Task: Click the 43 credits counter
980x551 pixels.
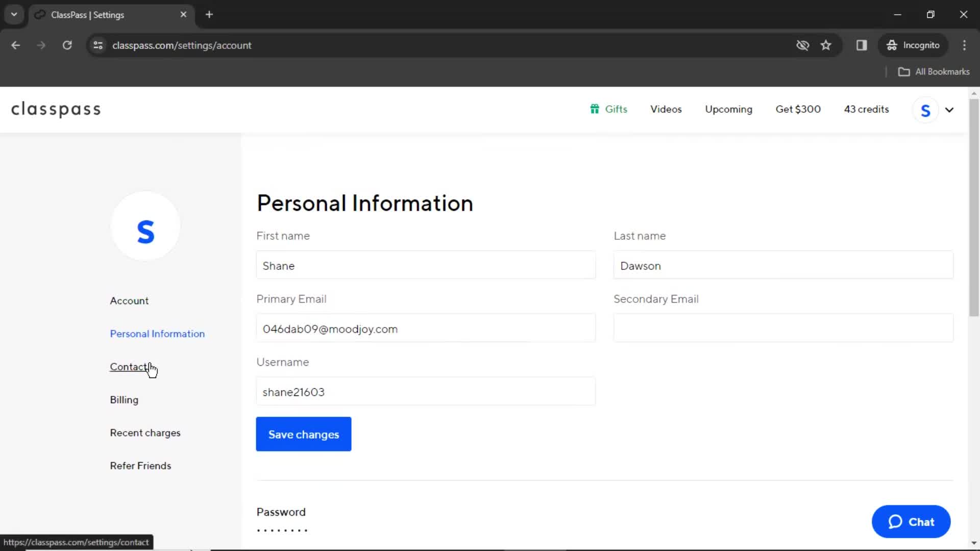Action: (x=867, y=109)
